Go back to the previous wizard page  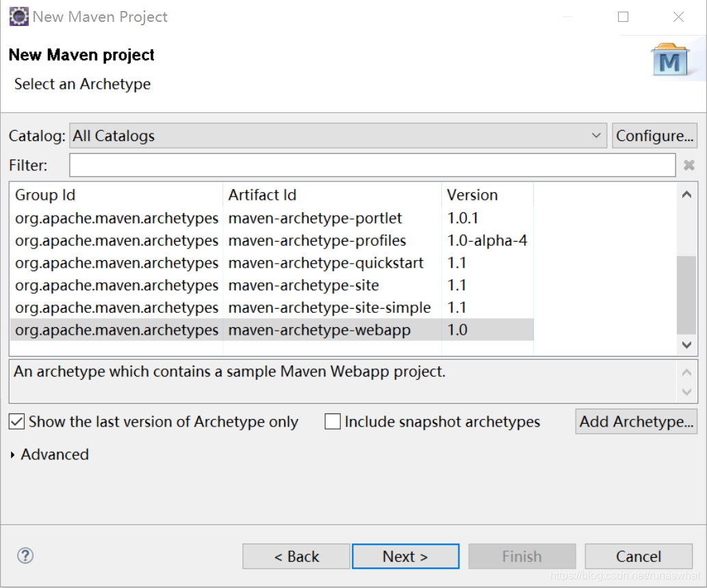[x=296, y=556]
